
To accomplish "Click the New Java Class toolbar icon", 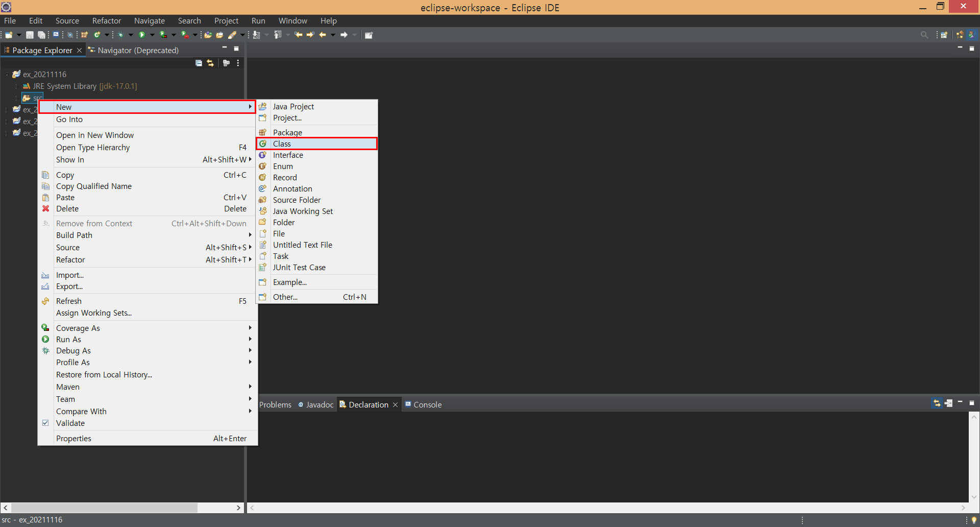I will (x=96, y=35).
